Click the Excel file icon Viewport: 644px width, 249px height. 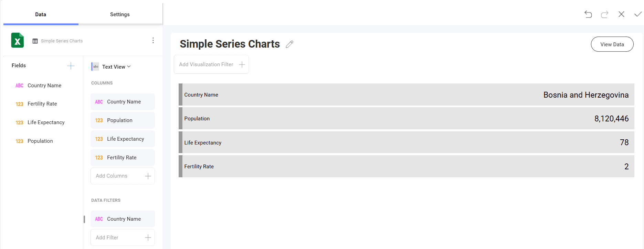click(18, 40)
